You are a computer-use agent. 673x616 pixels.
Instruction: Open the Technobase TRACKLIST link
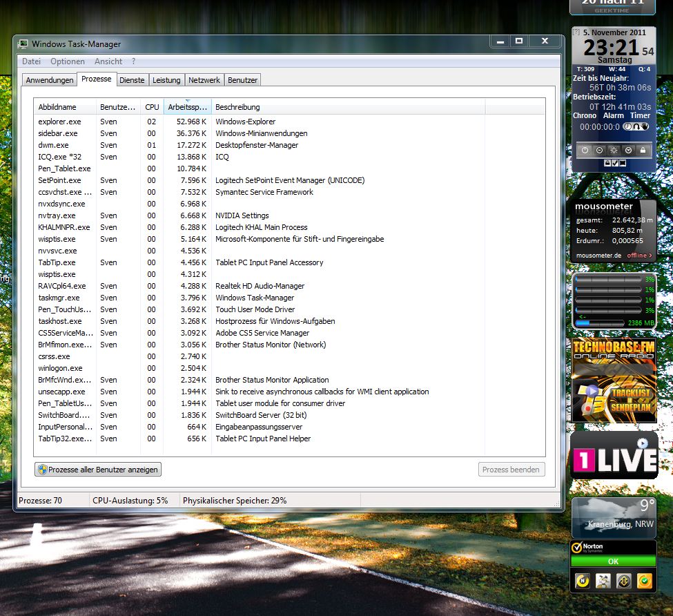pos(631,393)
